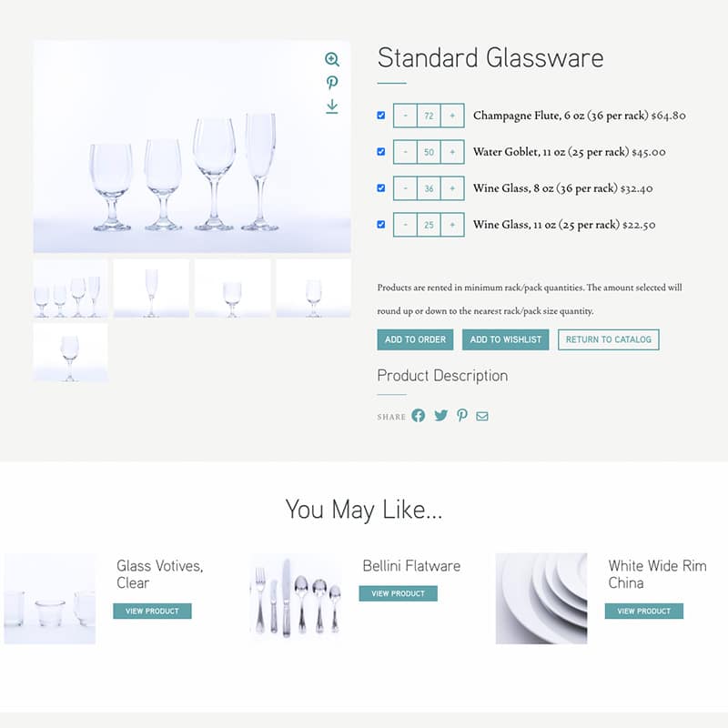The width and height of the screenshot is (728, 728).
Task: Increase Wine Glass 8 oz quantity
Action: click(x=452, y=188)
